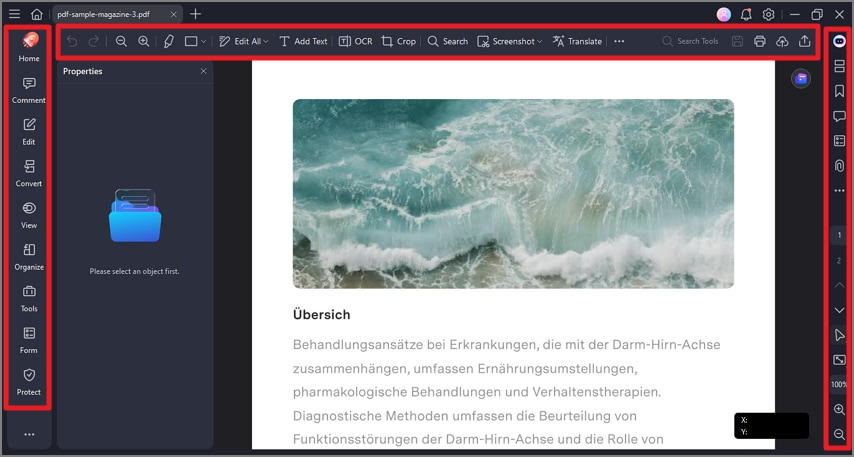Open the Attachments paperclip panel
854x457 pixels.
(839, 166)
